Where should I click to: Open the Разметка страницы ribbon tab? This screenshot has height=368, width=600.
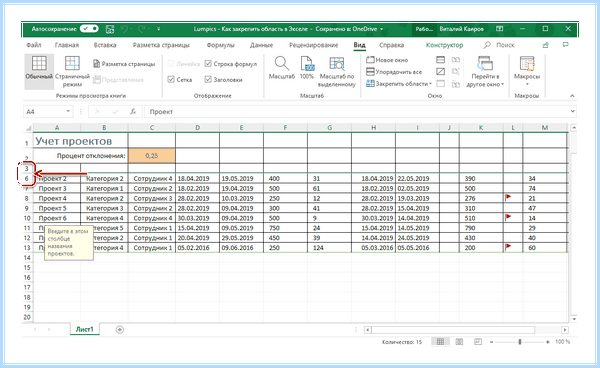coord(161,45)
